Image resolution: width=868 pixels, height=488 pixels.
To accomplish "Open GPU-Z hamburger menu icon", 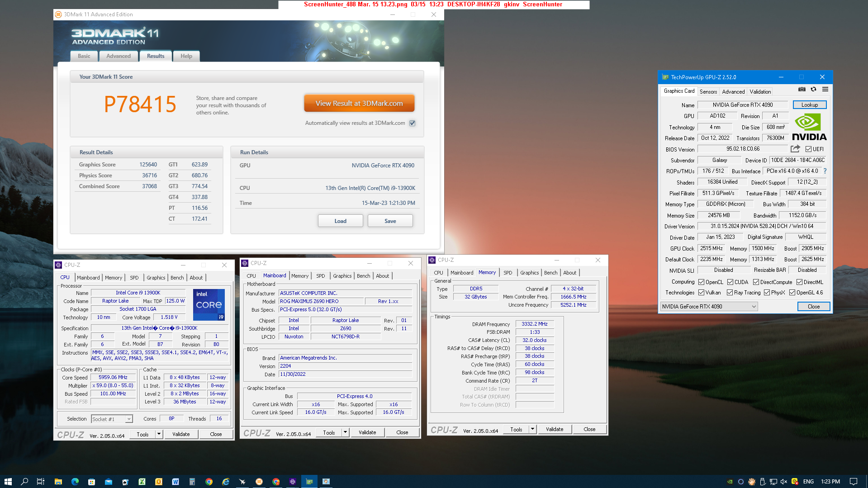I will (825, 90).
